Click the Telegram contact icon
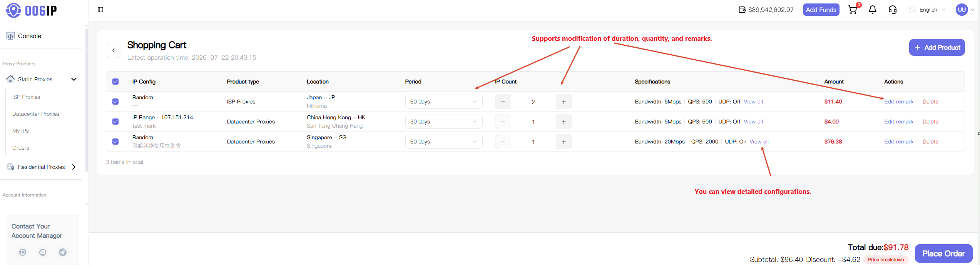The height and width of the screenshot is (265, 980). point(63,252)
